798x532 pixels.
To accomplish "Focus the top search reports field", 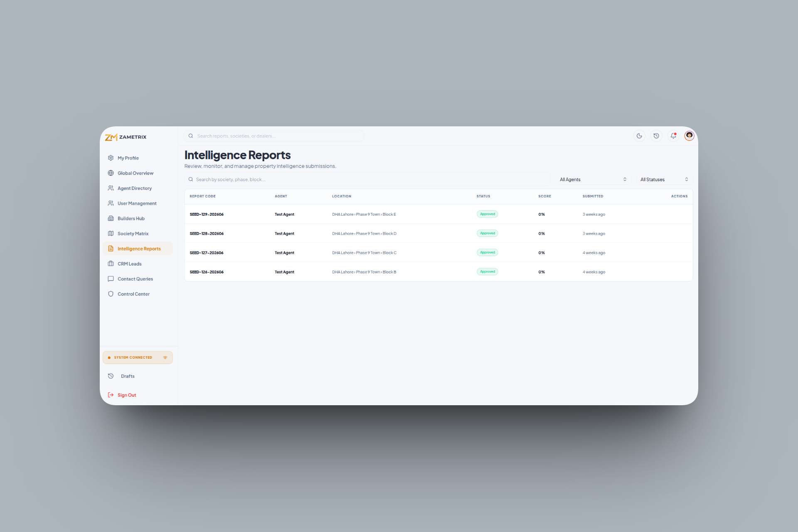I will tap(274, 136).
